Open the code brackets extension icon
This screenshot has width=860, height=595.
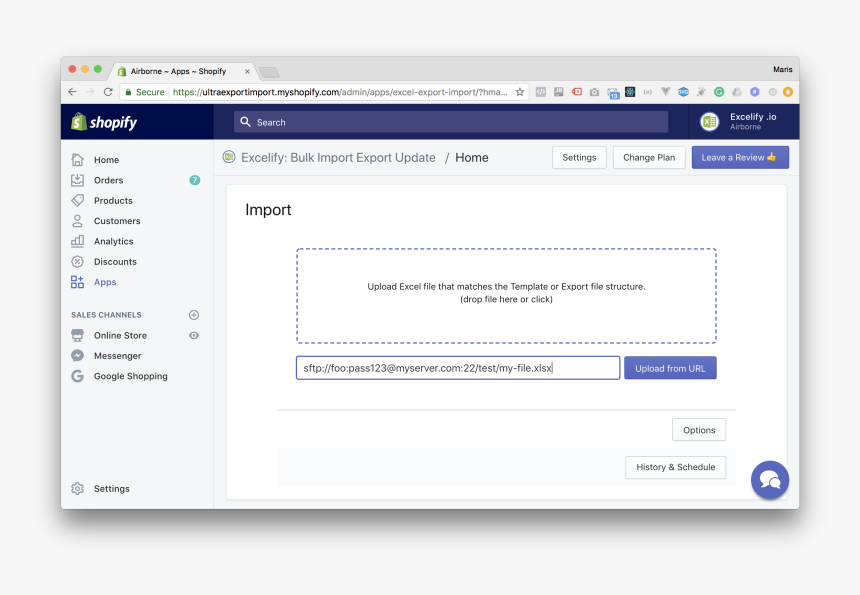pos(541,92)
